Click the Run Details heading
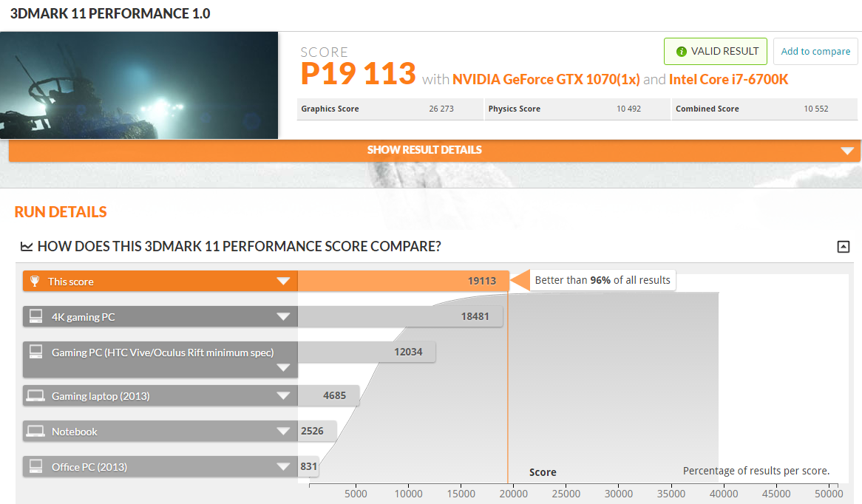 61,212
